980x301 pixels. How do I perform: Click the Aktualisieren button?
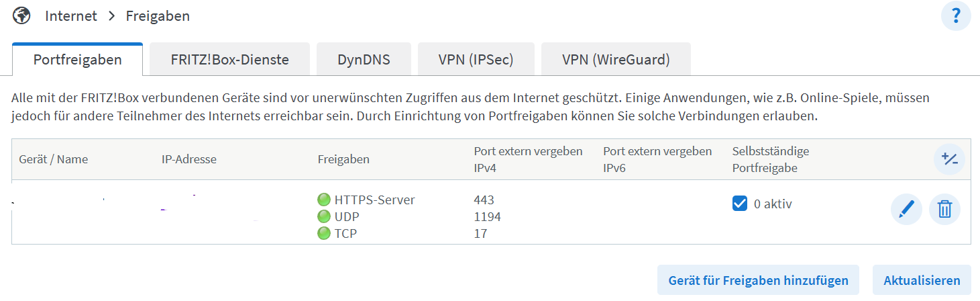point(922,280)
